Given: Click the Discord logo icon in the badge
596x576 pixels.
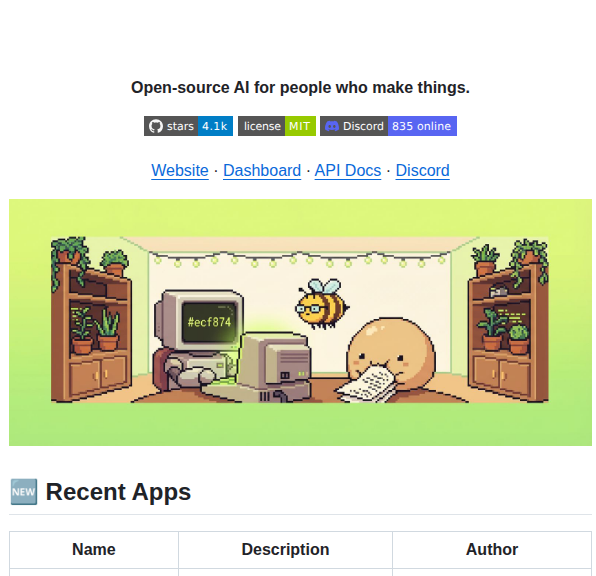Looking at the screenshot, I should (x=332, y=126).
